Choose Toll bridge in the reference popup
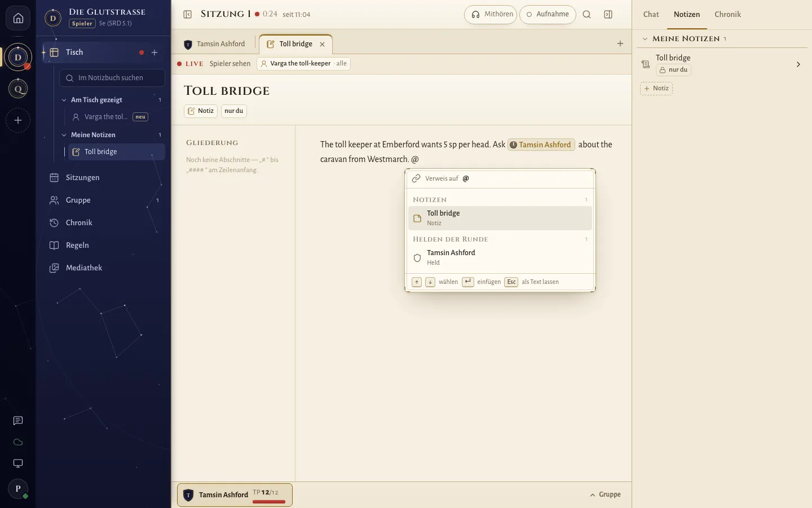The width and height of the screenshot is (812, 508). [500, 218]
